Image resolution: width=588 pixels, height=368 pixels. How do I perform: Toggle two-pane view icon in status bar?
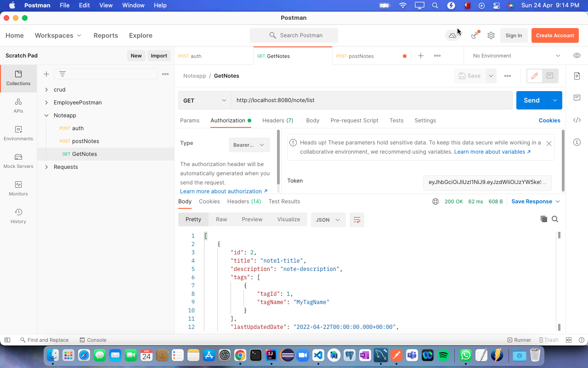pyautogui.click(x=569, y=340)
